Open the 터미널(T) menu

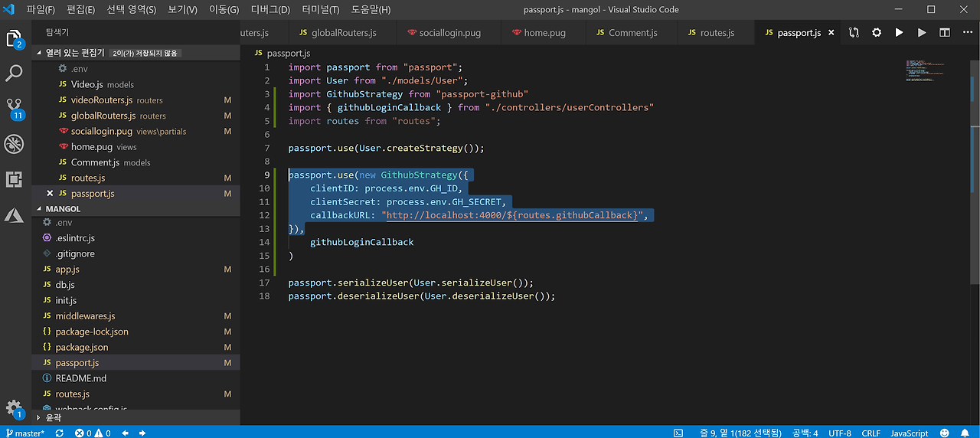[x=319, y=10]
